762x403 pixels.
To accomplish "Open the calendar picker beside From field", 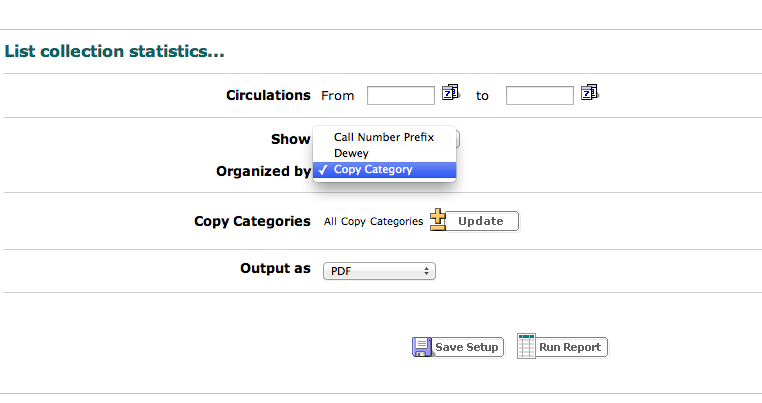I will tap(450, 93).
